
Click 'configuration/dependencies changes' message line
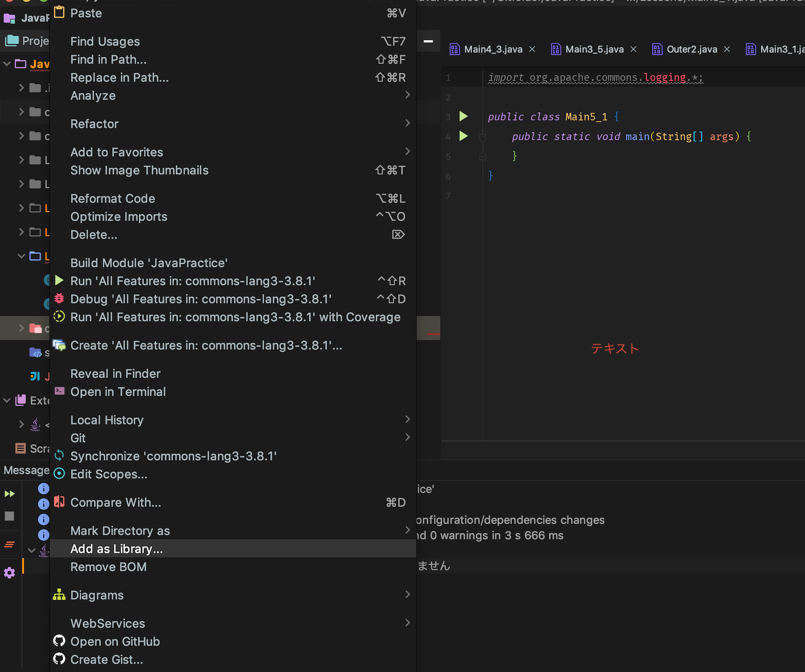tap(510, 519)
